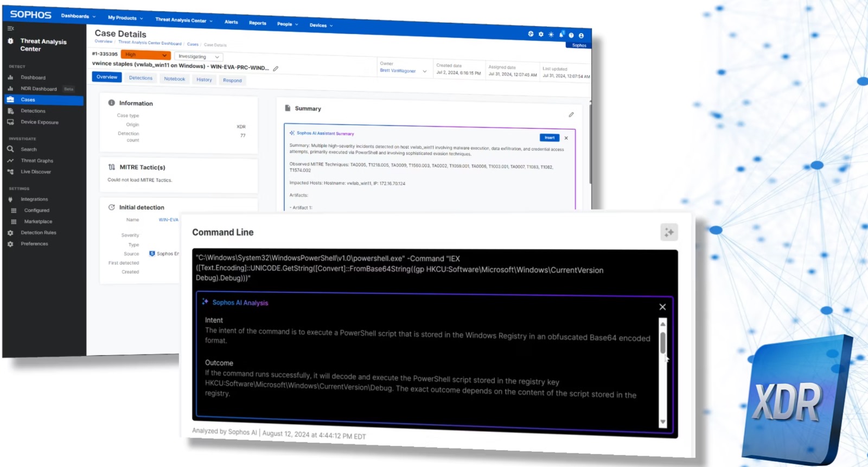
Task: Switch to the History tab
Action: 204,80
